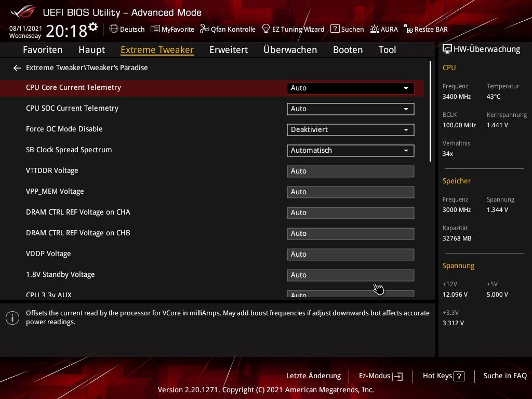This screenshot has height=399, width=532.
Task: Open AURA lighting settings
Action: coord(384,29)
